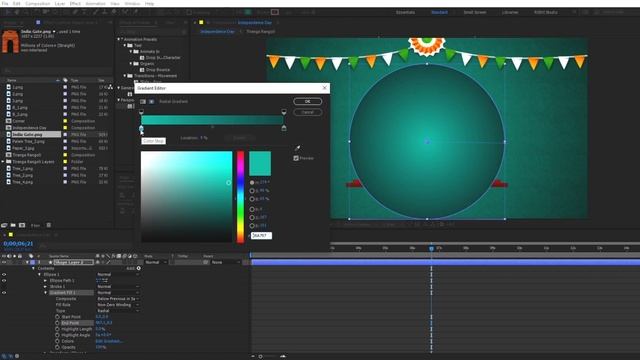Switch to the Standard workspace
This screenshot has height=360, width=640.
(x=439, y=12)
